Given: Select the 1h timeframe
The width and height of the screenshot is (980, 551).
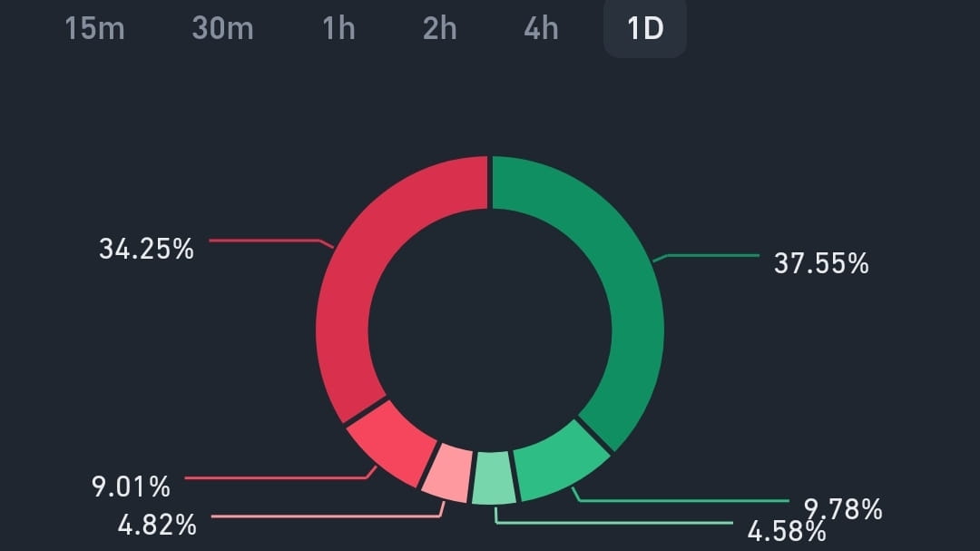Looking at the screenshot, I should coord(338,28).
